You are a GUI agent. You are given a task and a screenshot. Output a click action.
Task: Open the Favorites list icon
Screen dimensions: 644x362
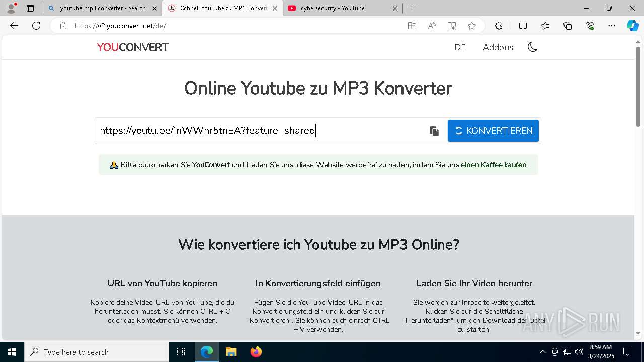coord(545,26)
